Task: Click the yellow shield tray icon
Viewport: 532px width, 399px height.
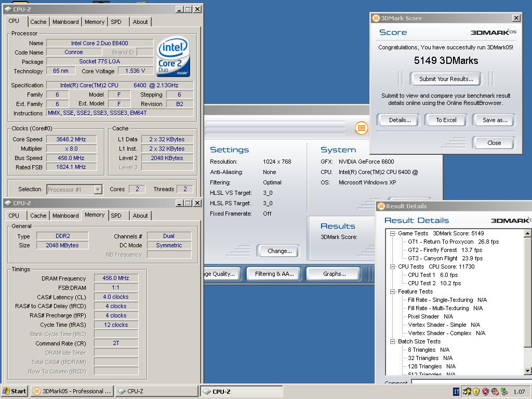Action: pos(476,392)
